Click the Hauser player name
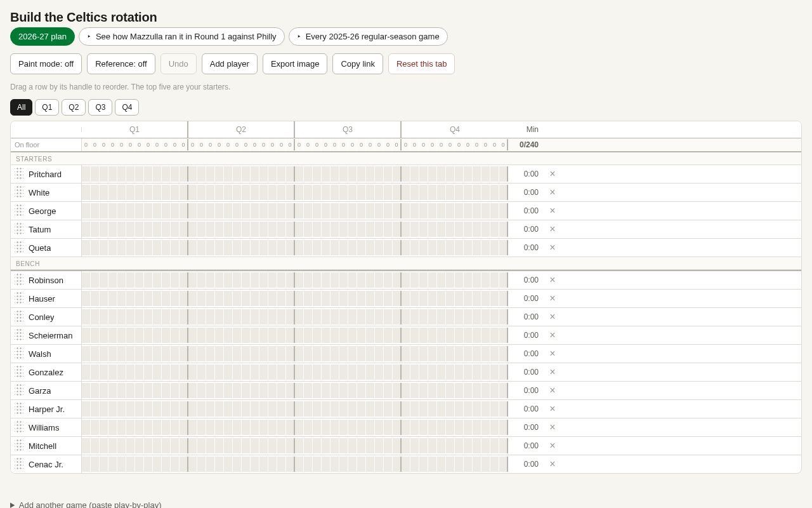 42,298
